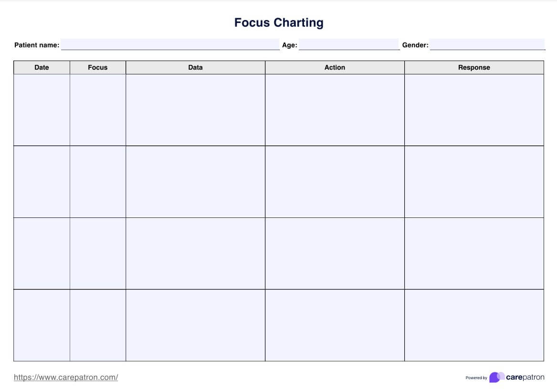
Task: Select the third row Data cell
Action: (195, 253)
